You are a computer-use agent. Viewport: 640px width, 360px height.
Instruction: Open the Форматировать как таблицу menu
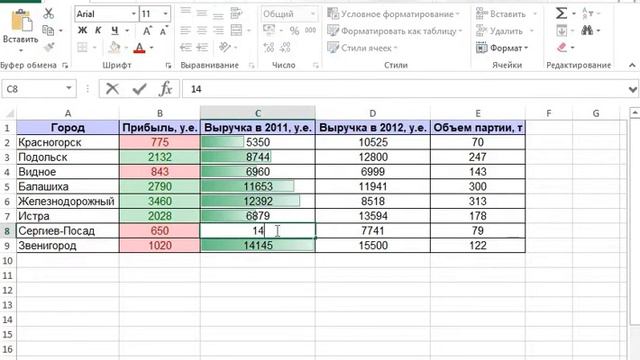click(395, 31)
